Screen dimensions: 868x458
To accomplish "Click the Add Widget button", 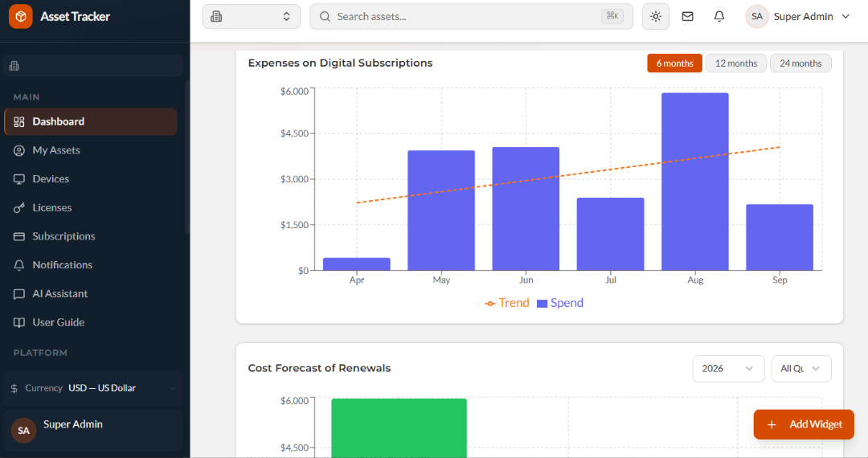I will coord(804,424).
